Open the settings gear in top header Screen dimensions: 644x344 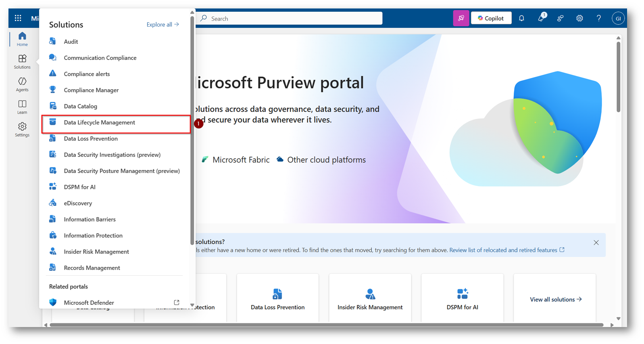579,18
